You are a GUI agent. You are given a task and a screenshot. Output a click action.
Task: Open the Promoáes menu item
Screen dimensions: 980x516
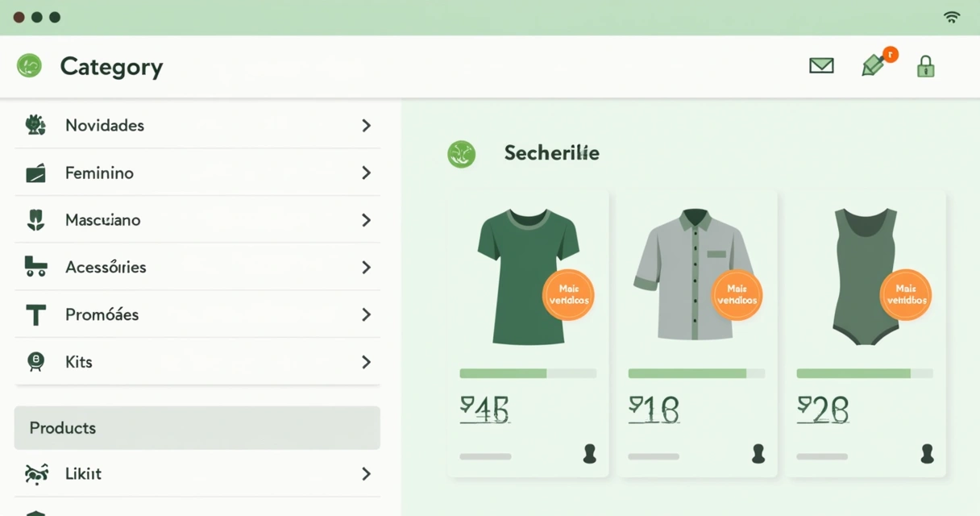pos(102,314)
